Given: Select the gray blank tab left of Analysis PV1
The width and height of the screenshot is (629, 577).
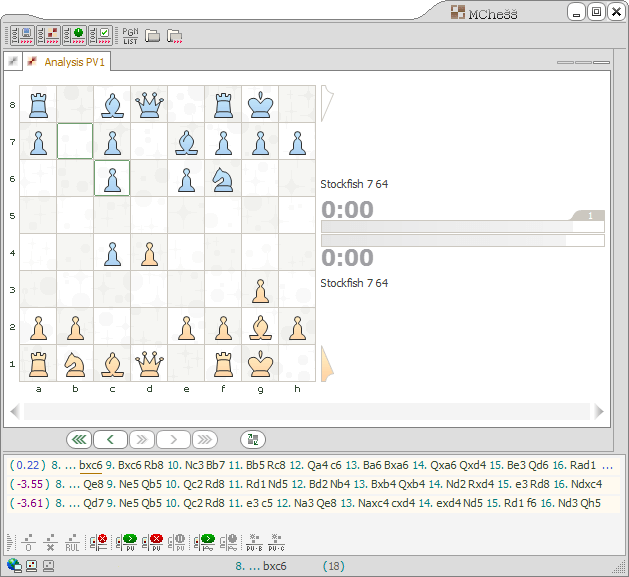Looking at the screenshot, I should (13, 61).
